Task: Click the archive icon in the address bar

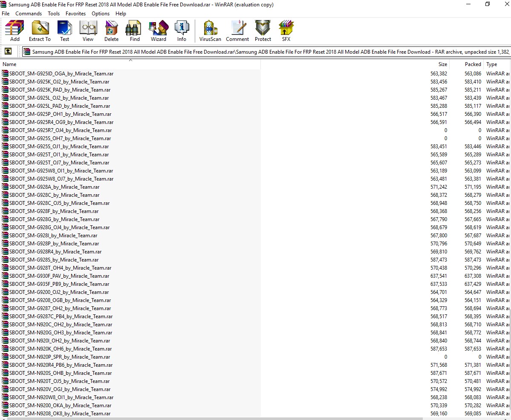Action: click(x=27, y=52)
